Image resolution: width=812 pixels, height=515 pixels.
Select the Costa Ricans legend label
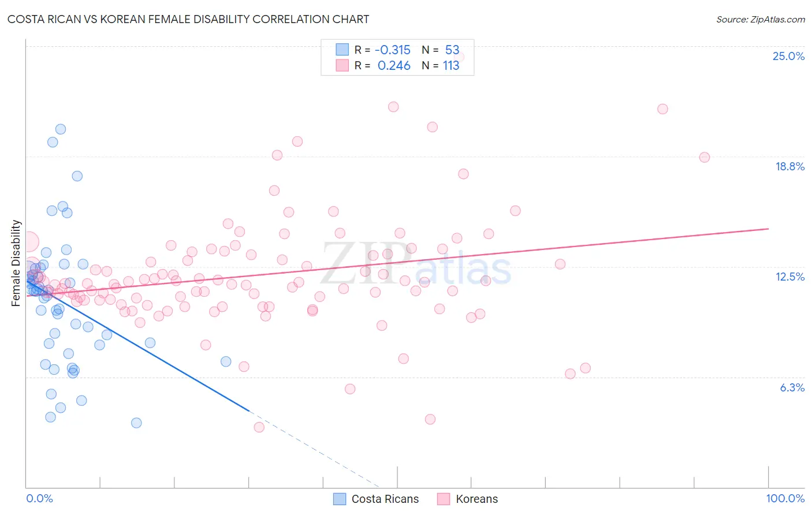click(x=385, y=499)
